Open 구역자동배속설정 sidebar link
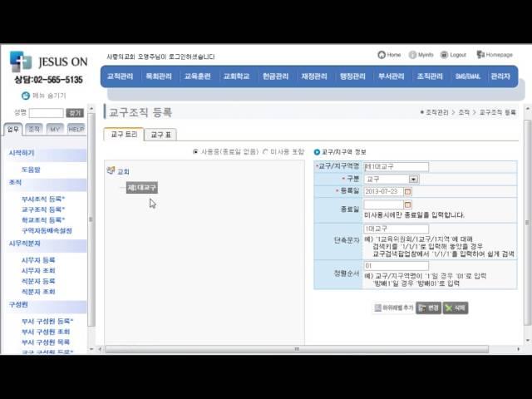Screen dimensions: 532x399 coord(47,231)
